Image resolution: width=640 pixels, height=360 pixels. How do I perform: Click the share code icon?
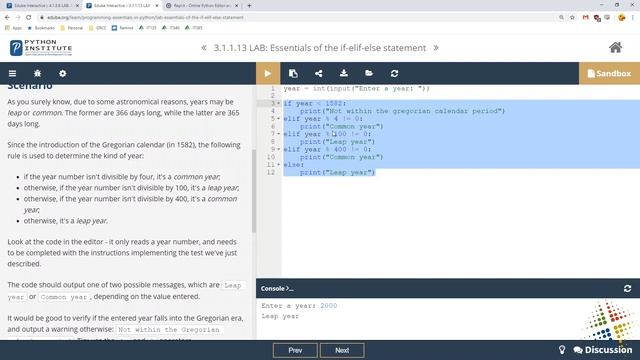(318, 73)
